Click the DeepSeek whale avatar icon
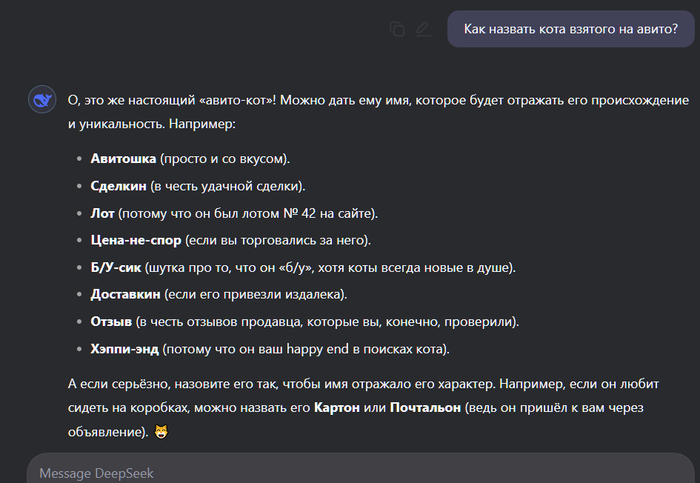Viewport: 700px width, 483px height. (x=42, y=99)
